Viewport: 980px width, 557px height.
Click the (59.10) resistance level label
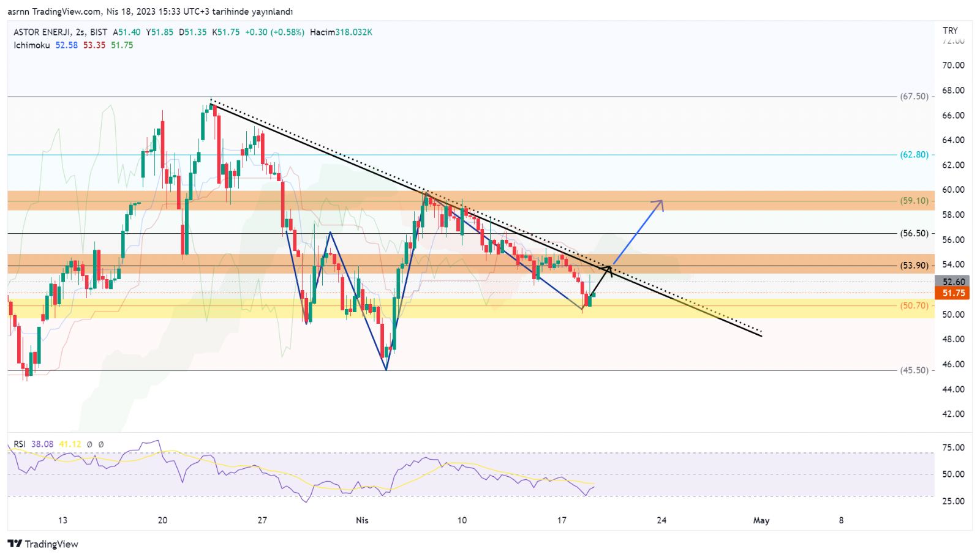(x=914, y=200)
